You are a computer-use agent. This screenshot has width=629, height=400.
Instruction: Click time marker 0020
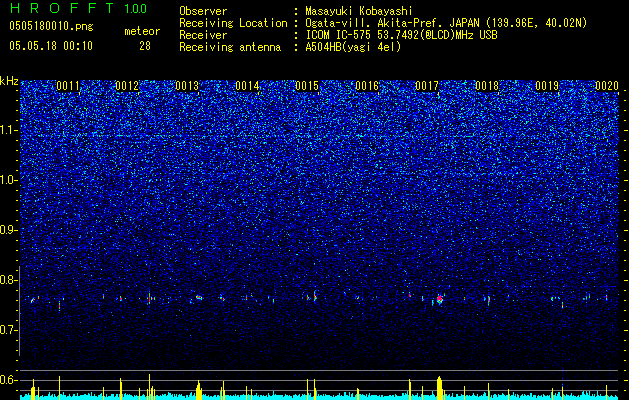click(607, 86)
